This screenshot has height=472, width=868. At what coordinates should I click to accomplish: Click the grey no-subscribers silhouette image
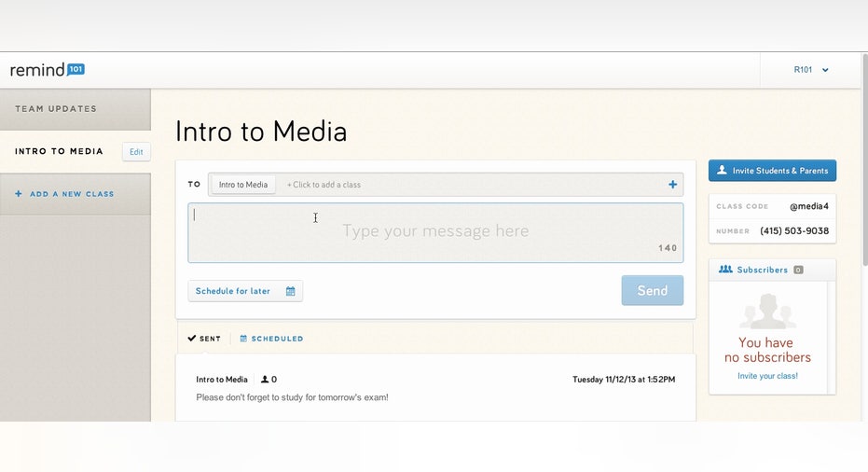pos(768,312)
